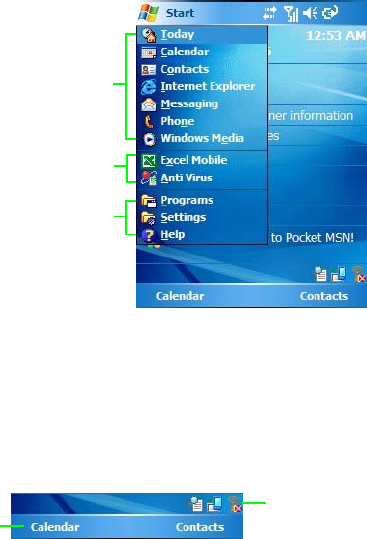Tap the signal strength antenna icon

291,14
